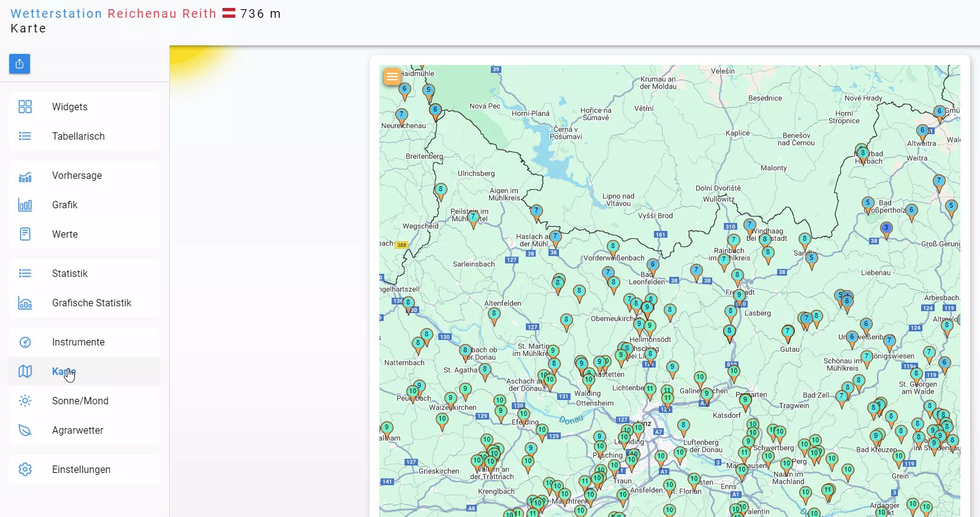The width and height of the screenshot is (980, 517).
Task: Open Einstellungen settings page
Action: tap(84, 469)
